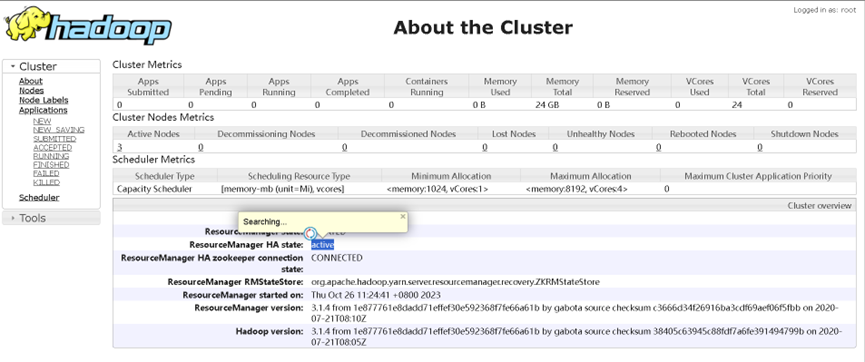Click the 'Hadoop version:' label
The height and width of the screenshot is (362, 865).
(x=270, y=331)
